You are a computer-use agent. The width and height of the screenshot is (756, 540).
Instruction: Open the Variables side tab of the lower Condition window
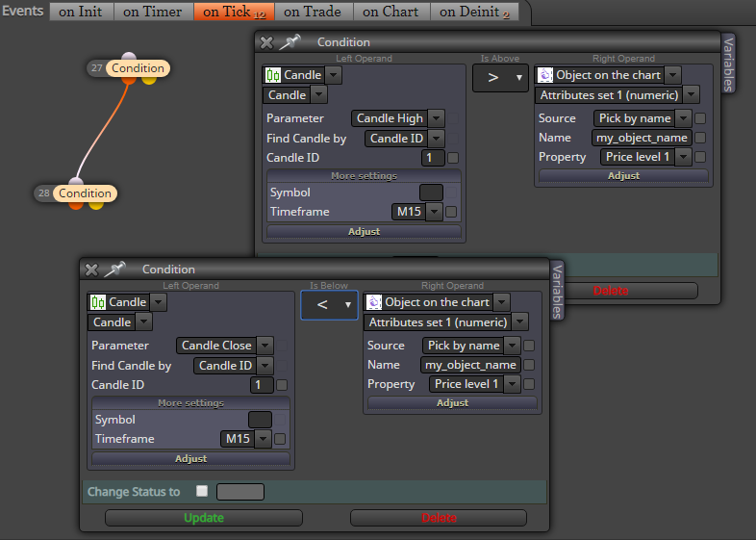pyautogui.click(x=557, y=291)
